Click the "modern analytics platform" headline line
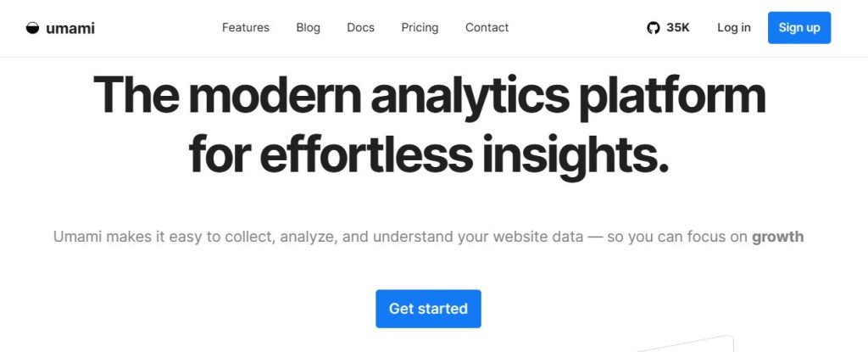The image size is (868, 352). (429, 95)
